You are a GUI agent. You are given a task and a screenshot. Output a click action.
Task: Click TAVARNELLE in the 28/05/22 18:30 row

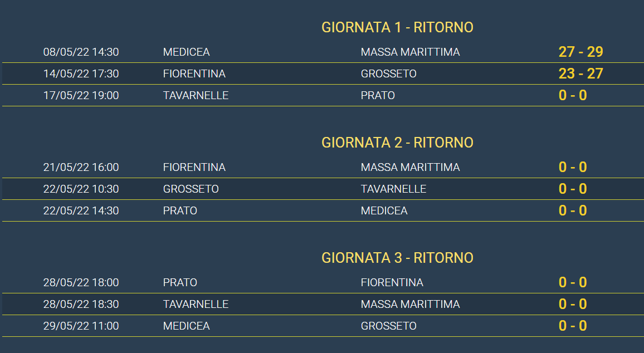tap(196, 305)
